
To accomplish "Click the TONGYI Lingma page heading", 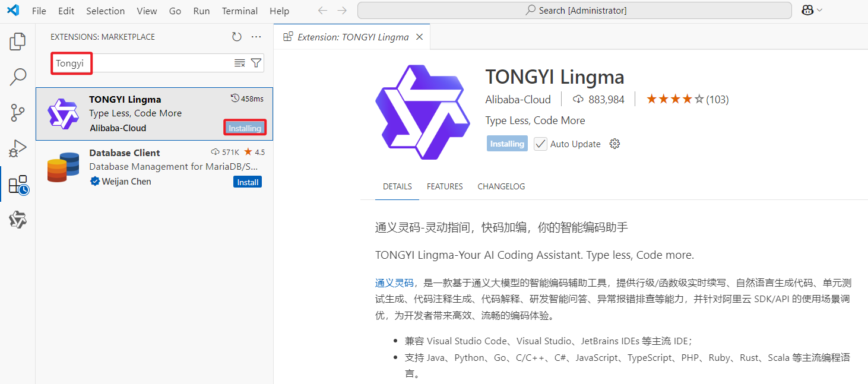I will click(555, 77).
